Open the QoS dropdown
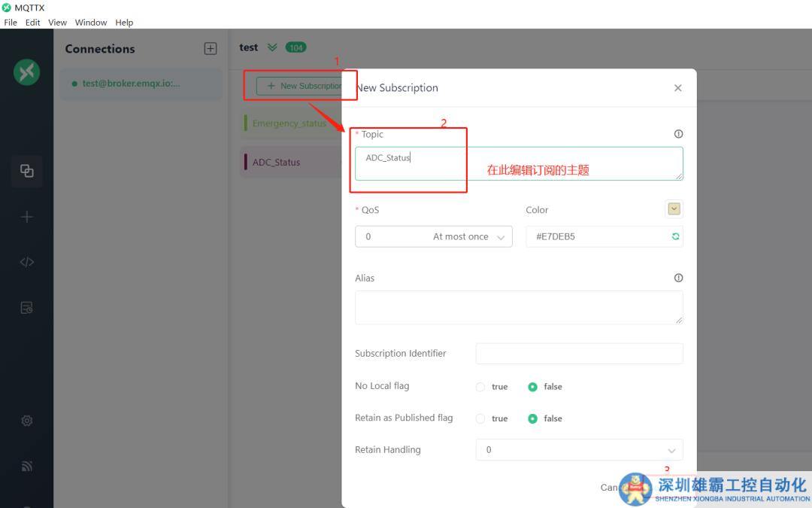812x508 pixels. (x=433, y=236)
